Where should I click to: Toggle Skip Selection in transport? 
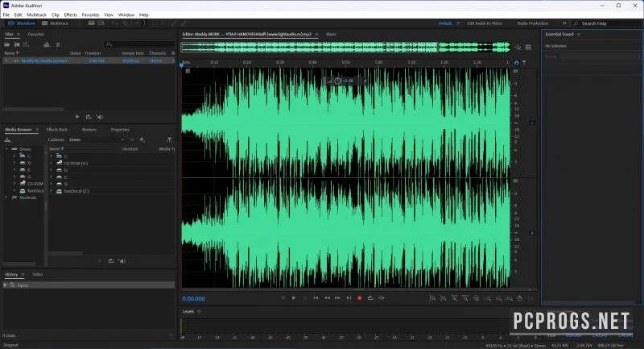click(382, 298)
